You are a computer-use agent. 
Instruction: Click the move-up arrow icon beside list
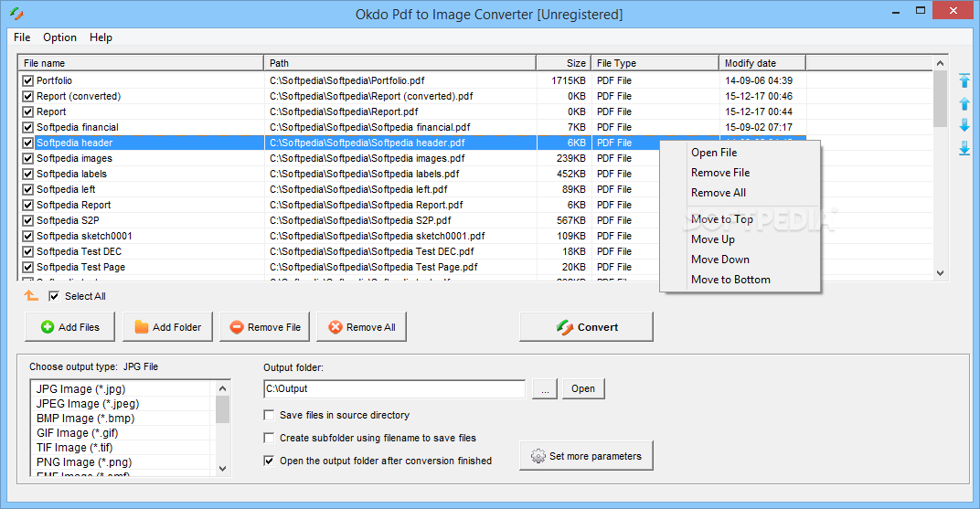pos(964,103)
